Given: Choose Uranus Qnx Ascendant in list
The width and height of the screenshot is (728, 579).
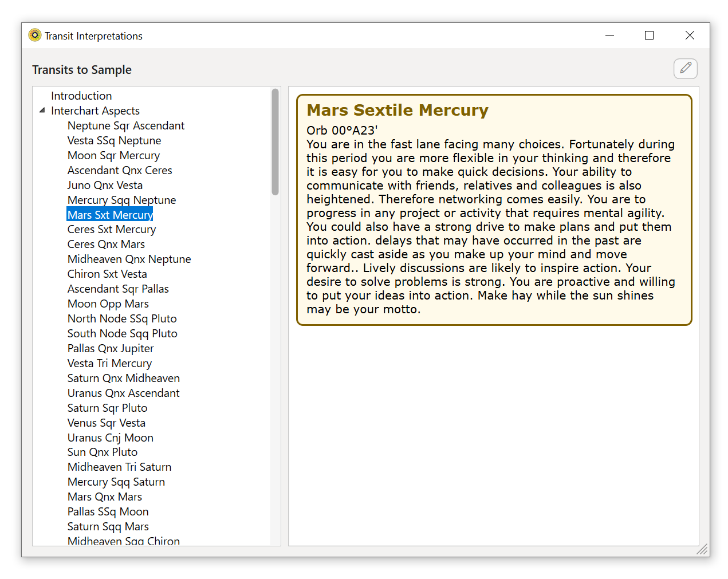Looking at the screenshot, I should (123, 393).
